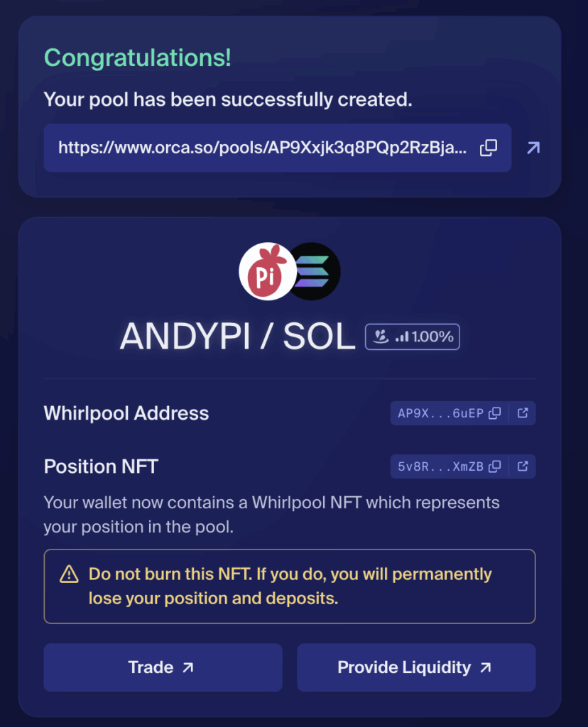Screen dimensions: 588x727
Task: Select the 1.00% fee tier badge
Action: (413, 337)
